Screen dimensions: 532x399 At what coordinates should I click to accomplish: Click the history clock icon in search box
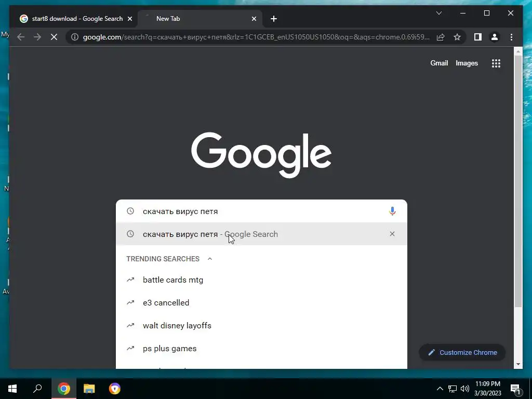click(130, 211)
